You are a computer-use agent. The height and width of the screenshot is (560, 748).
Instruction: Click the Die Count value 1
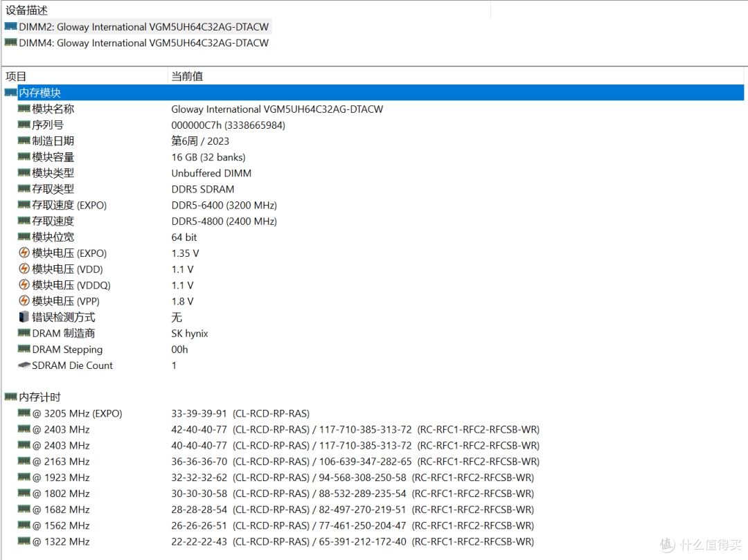174,365
